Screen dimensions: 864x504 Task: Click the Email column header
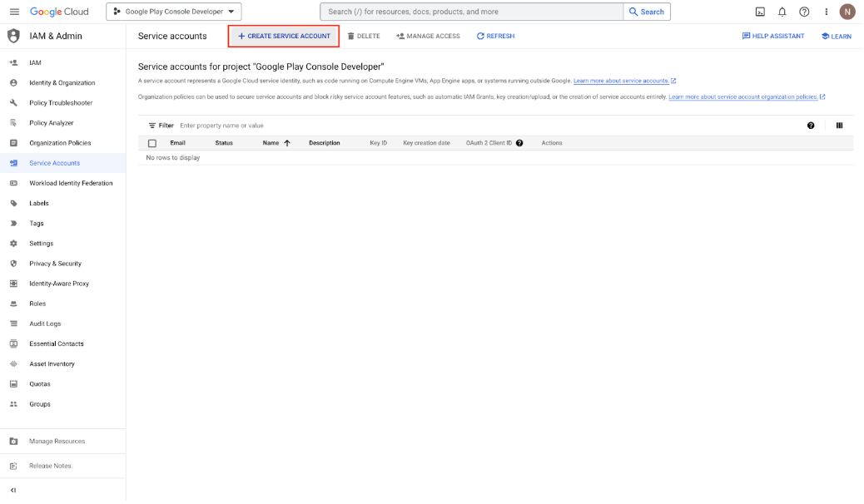177,143
